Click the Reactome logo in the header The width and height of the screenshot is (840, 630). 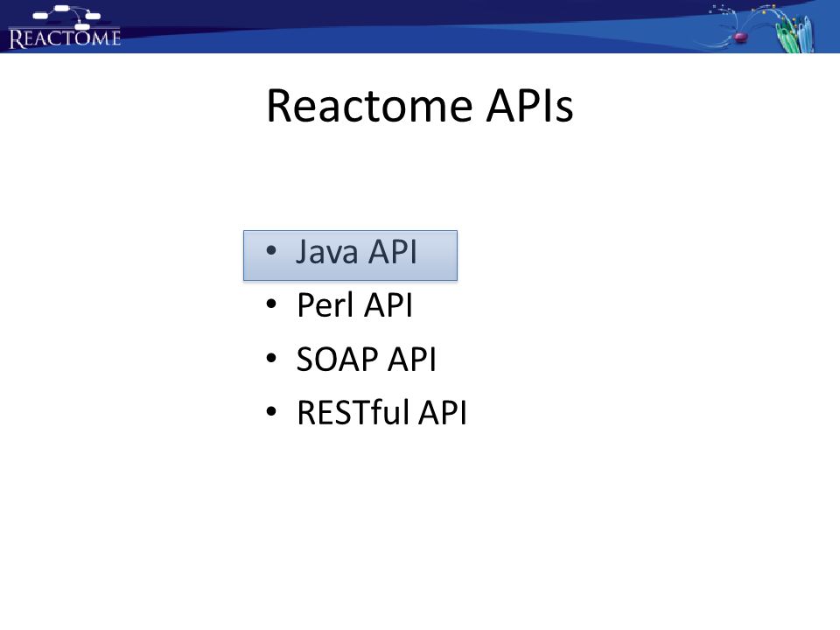(x=65, y=27)
